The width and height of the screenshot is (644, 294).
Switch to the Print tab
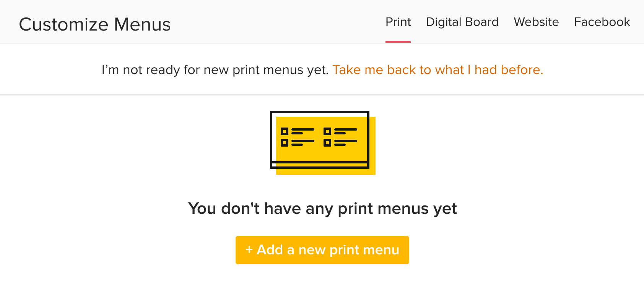click(398, 22)
